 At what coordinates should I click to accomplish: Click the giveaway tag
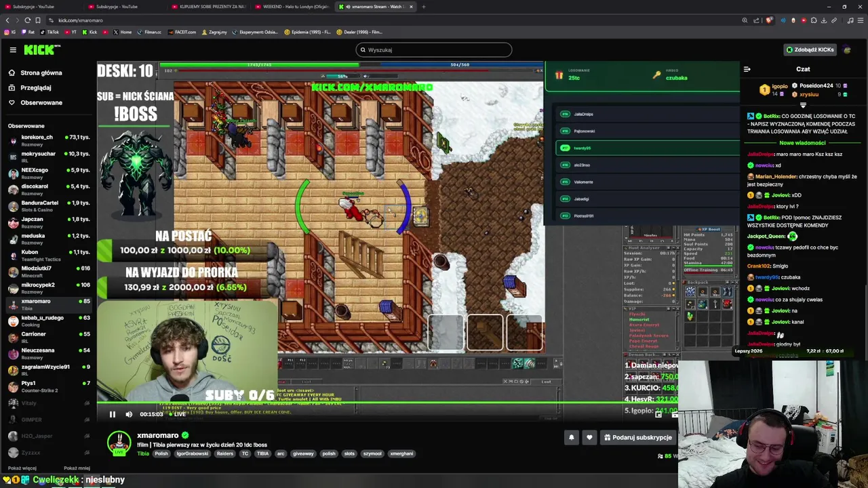(x=303, y=453)
